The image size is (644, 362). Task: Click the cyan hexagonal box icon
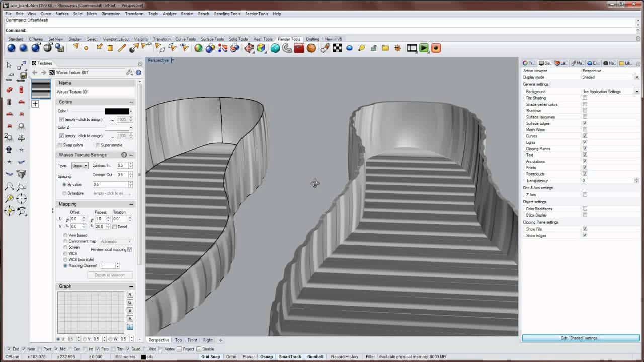point(275,48)
